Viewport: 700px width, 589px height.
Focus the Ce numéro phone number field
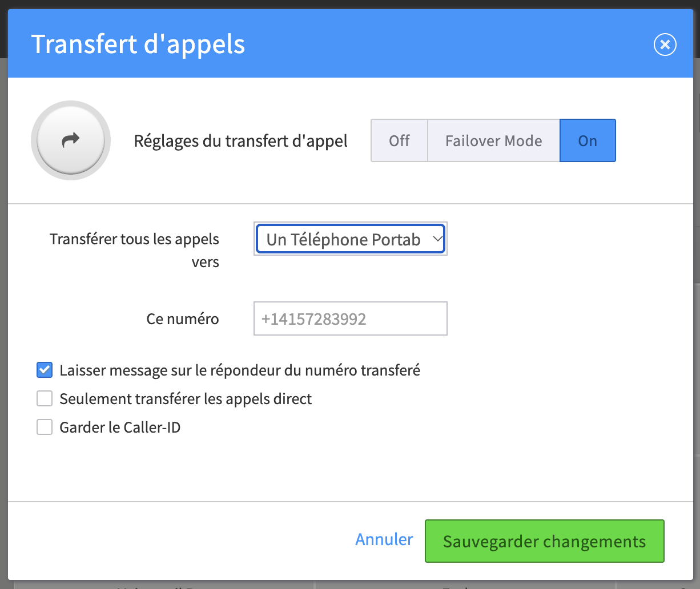[x=351, y=318]
